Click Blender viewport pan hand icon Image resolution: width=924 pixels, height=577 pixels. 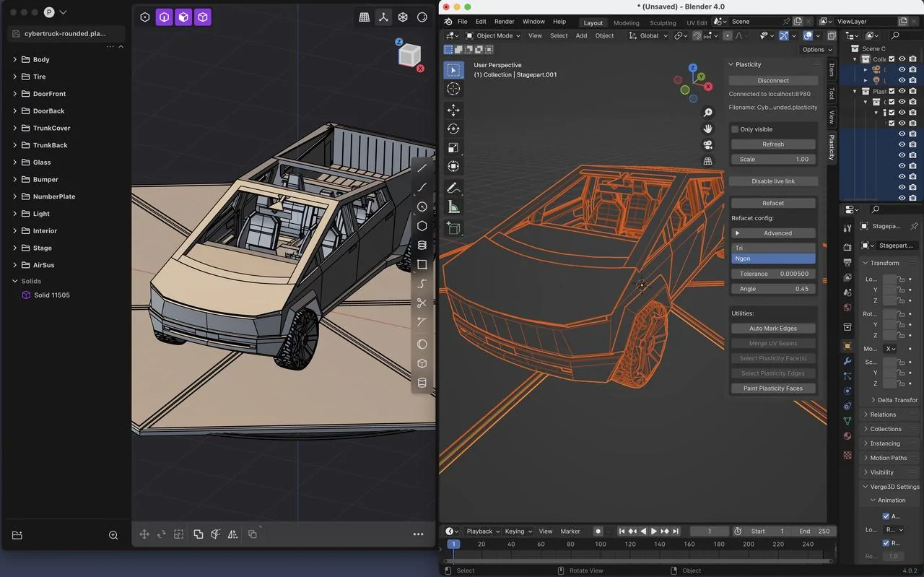pos(708,129)
